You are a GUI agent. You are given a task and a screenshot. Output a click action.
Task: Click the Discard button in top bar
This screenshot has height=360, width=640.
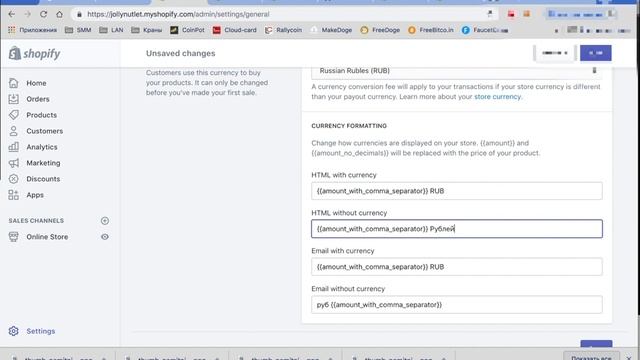(x=554, y=53)
